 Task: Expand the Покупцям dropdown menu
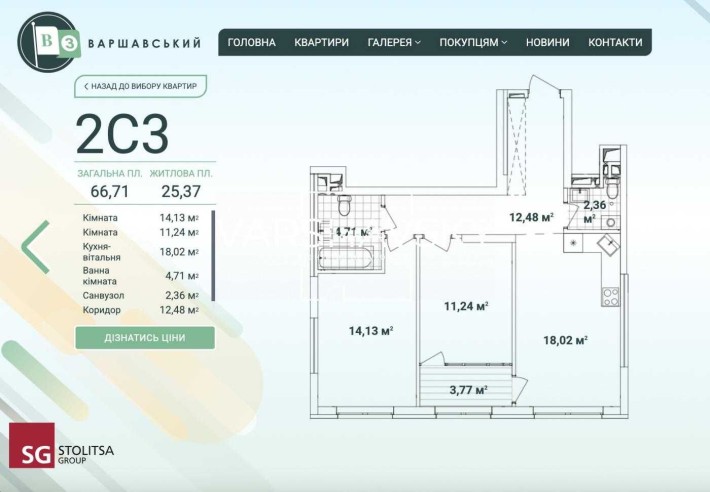tap(473, 43)
